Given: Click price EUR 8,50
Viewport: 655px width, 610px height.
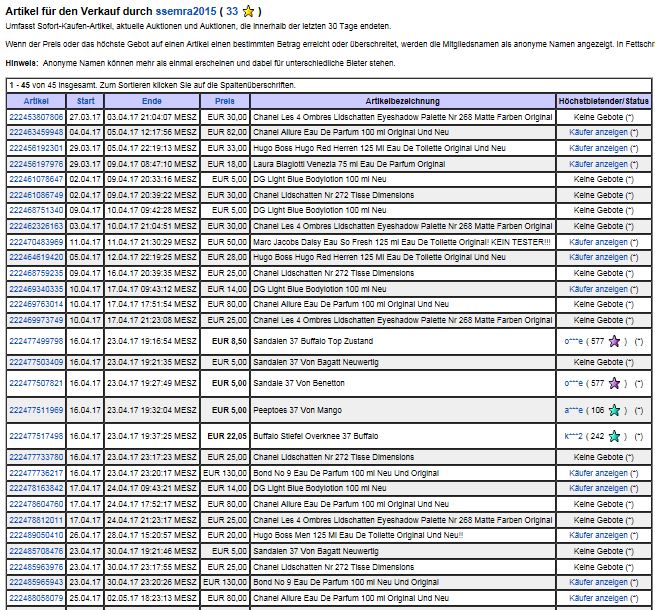Looking at the screenshot, I should pyautogui.click(x=229, y=341).
